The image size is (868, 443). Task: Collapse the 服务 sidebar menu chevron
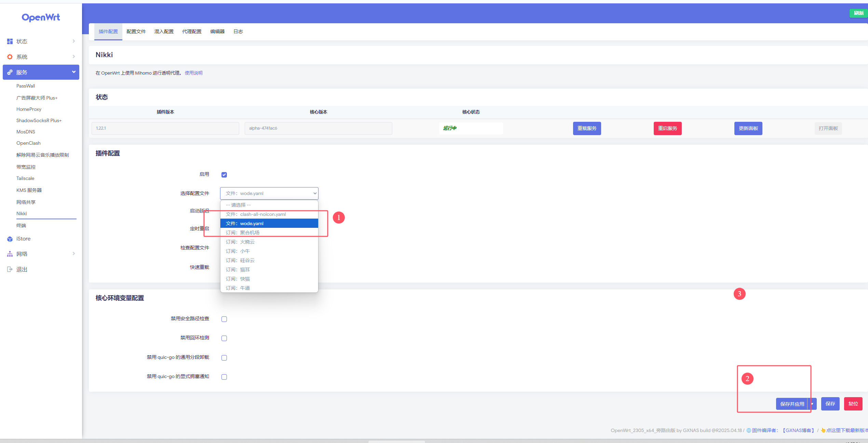[x=73, y=72]
